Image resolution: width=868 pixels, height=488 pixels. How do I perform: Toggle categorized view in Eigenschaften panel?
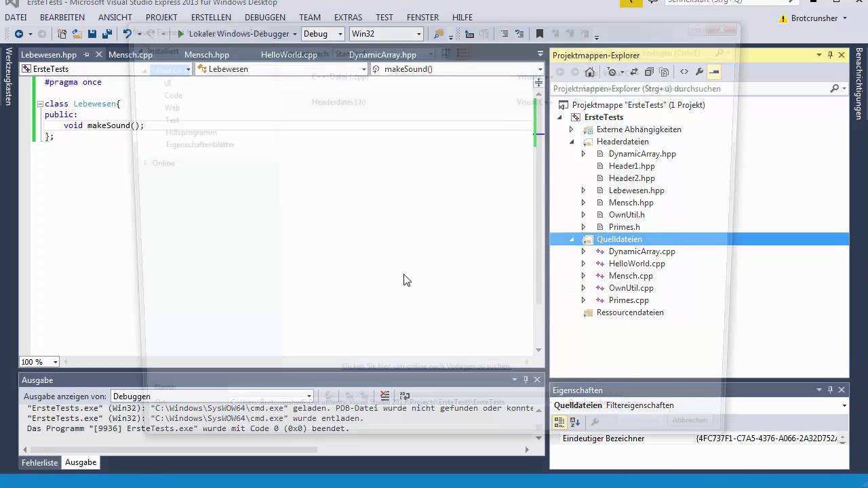pyautogui.click(x=559, y=422)
